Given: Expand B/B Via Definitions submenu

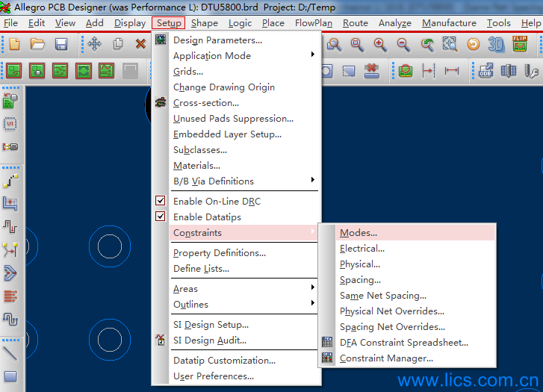Looking at the screenshot, I should [244, 181].
